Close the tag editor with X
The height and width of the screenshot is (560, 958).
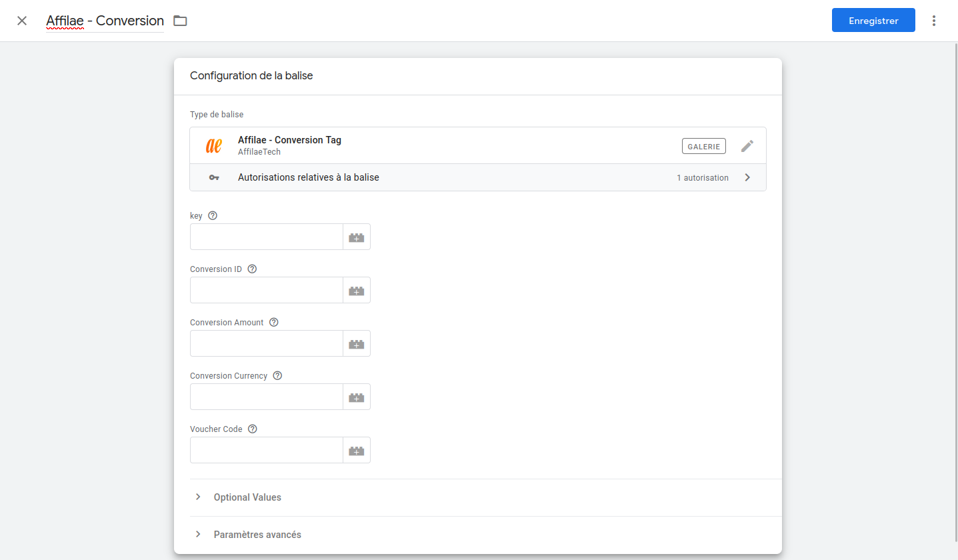[22, 21]
